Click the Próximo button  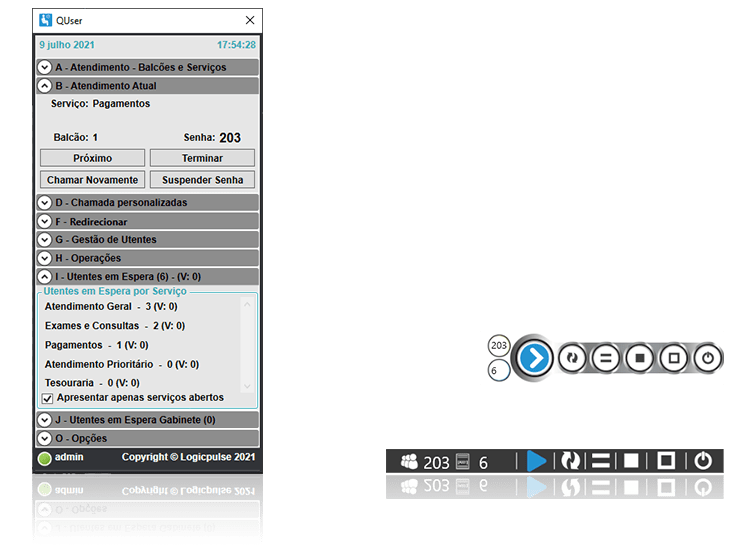(93, 158)
